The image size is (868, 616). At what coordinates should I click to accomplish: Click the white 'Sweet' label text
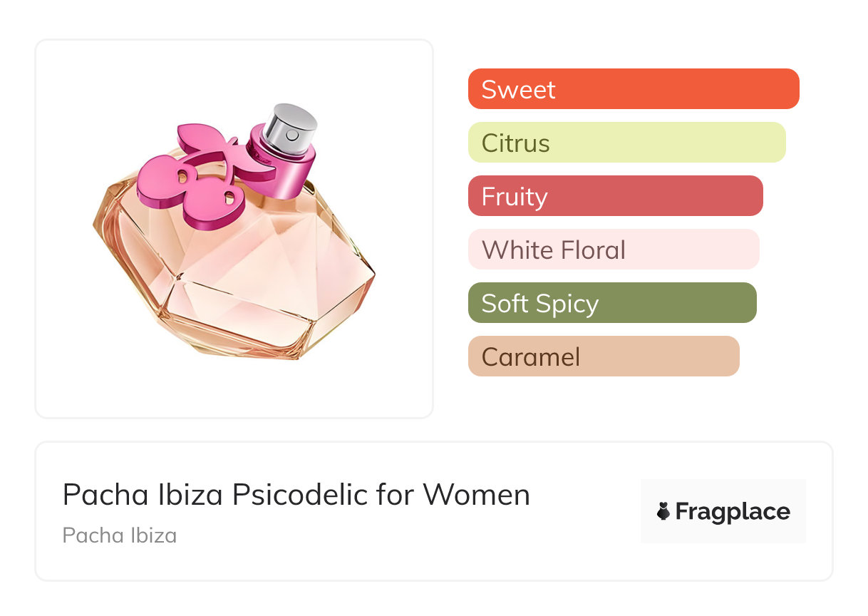[518, 90]
